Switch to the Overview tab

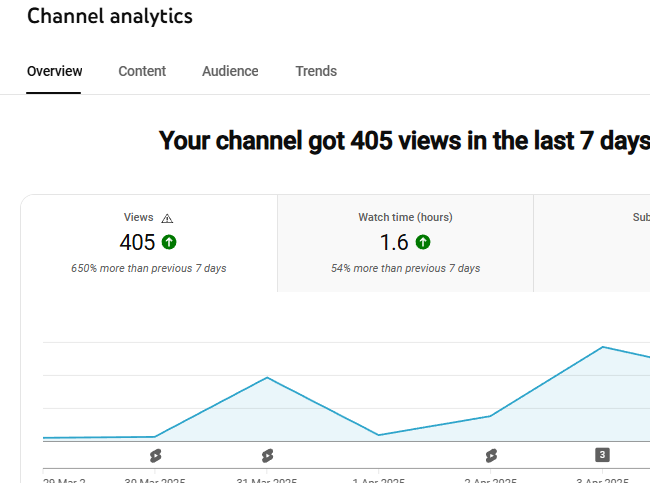(54, 71)
